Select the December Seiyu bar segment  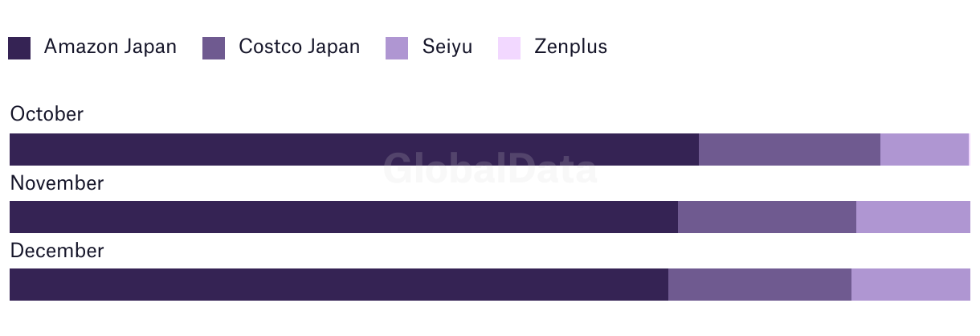[x=911, y=285]
